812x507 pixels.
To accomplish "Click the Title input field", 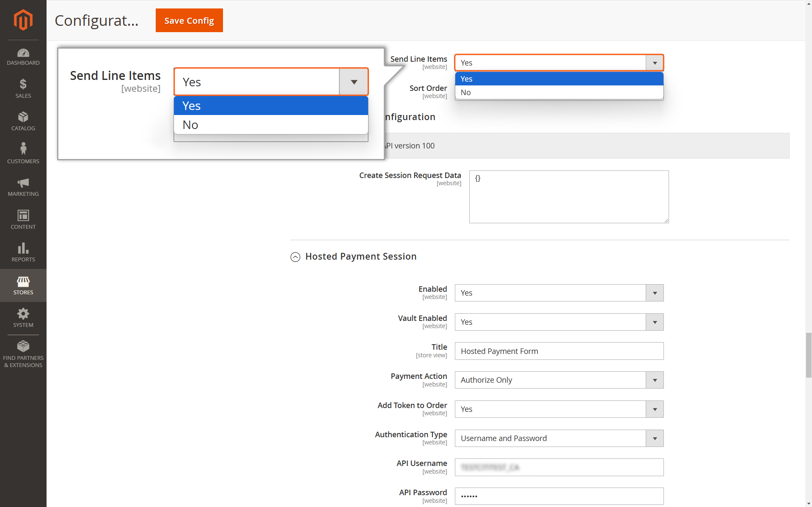I will tap(559, 351).
